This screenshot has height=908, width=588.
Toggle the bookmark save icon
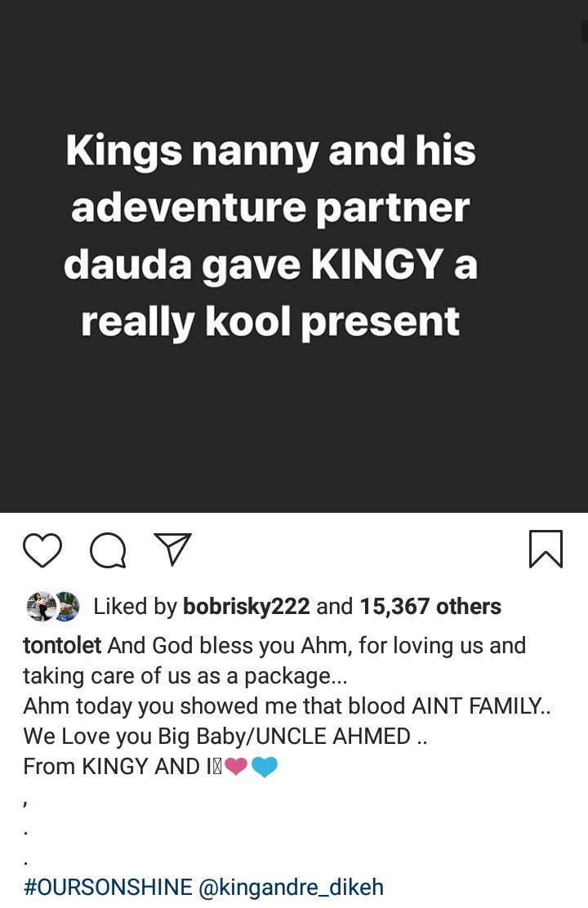[546, 549]
